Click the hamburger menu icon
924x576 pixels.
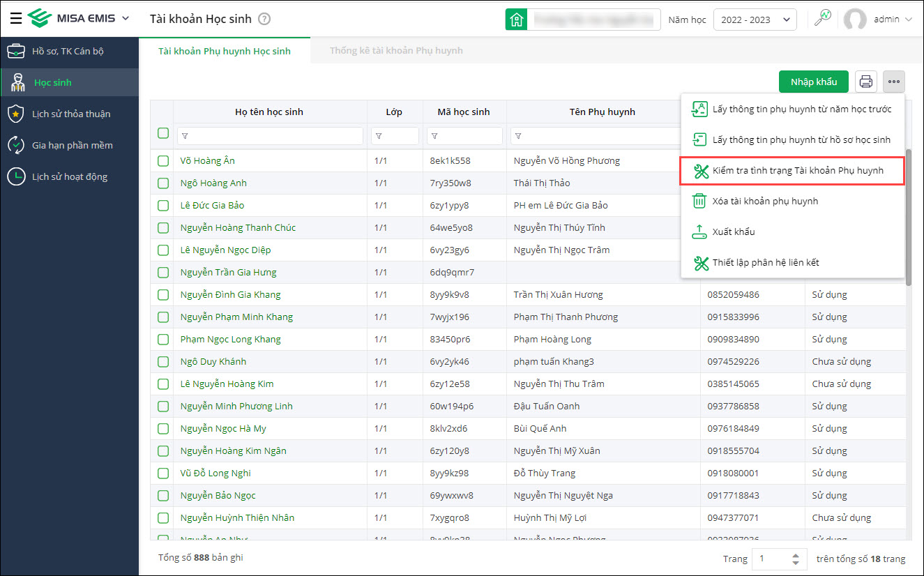[x=15, y=19]
